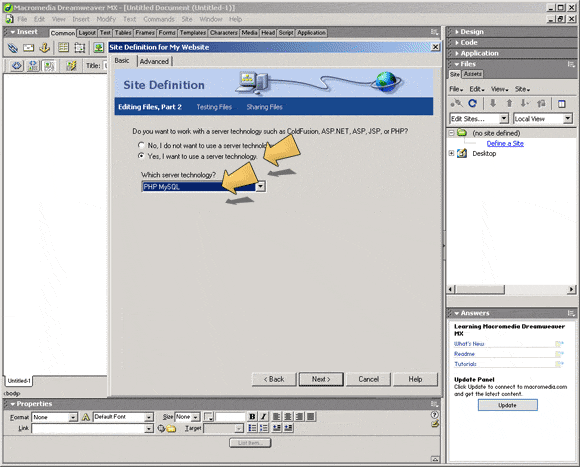Click the Insert Table icon

(63, 47)
